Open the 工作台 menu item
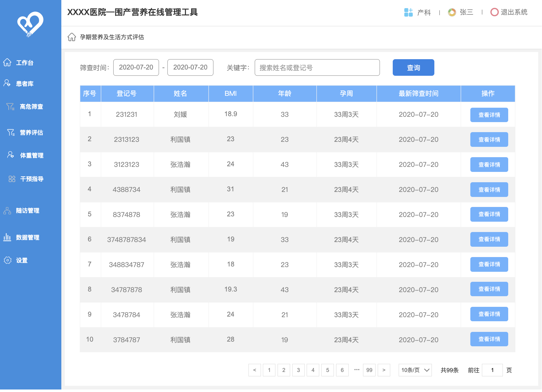The height and width of the screenshot is (392, 542). coord(25,63)
